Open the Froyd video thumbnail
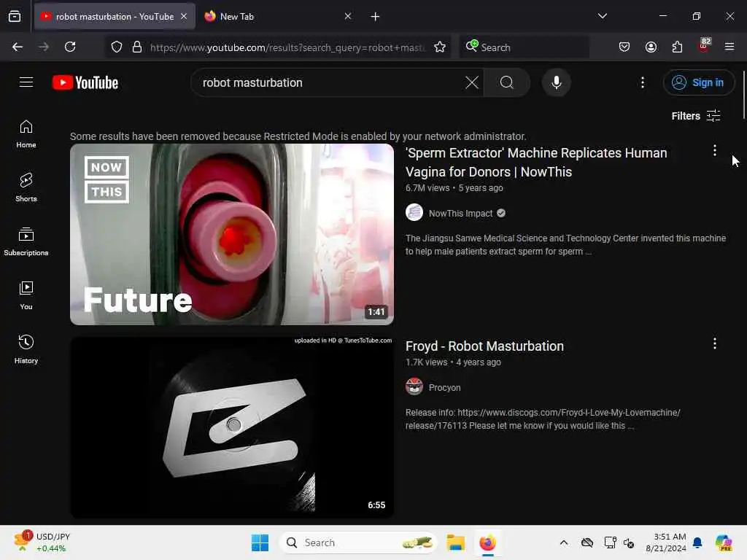This screenshot has width=747, height=560. [232, 427]
